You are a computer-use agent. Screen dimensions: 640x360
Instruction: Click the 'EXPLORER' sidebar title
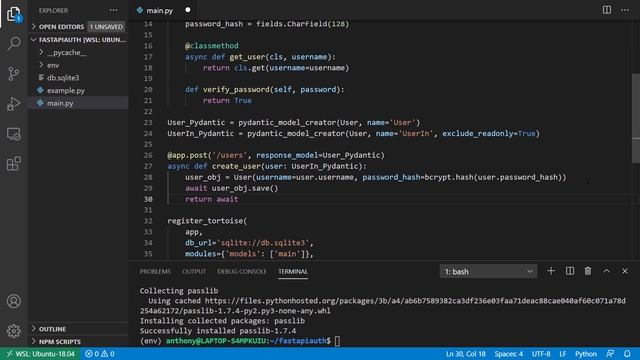click(x=53, y=10)
